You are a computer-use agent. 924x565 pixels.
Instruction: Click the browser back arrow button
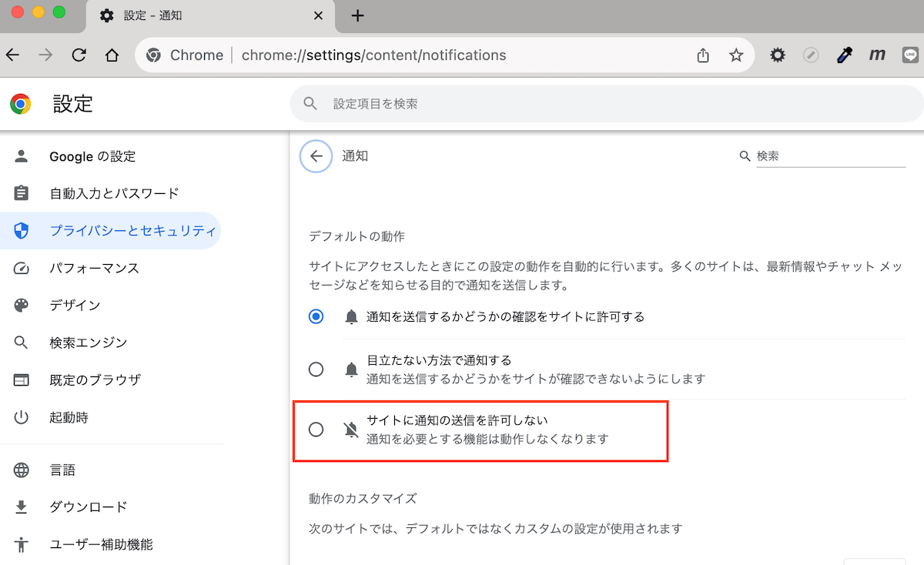click(x=12, y=55)
